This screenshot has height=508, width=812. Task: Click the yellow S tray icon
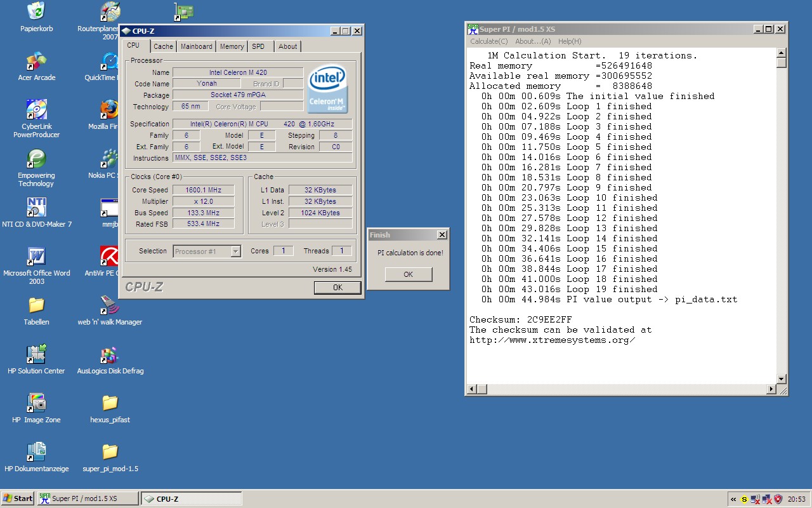click(744, 499)
